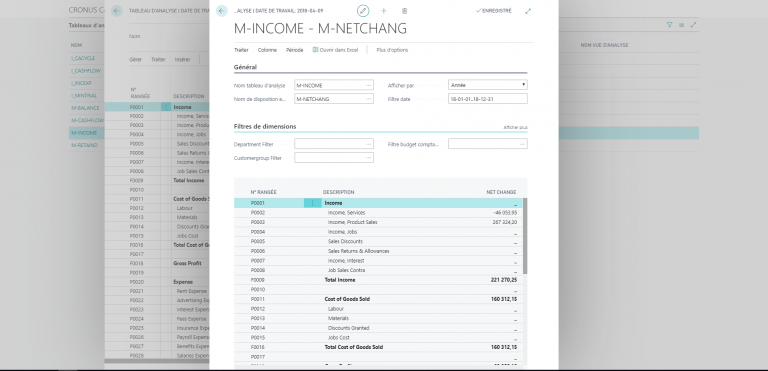Click the N° Rangée column header in grid

(x=264, y=192)
